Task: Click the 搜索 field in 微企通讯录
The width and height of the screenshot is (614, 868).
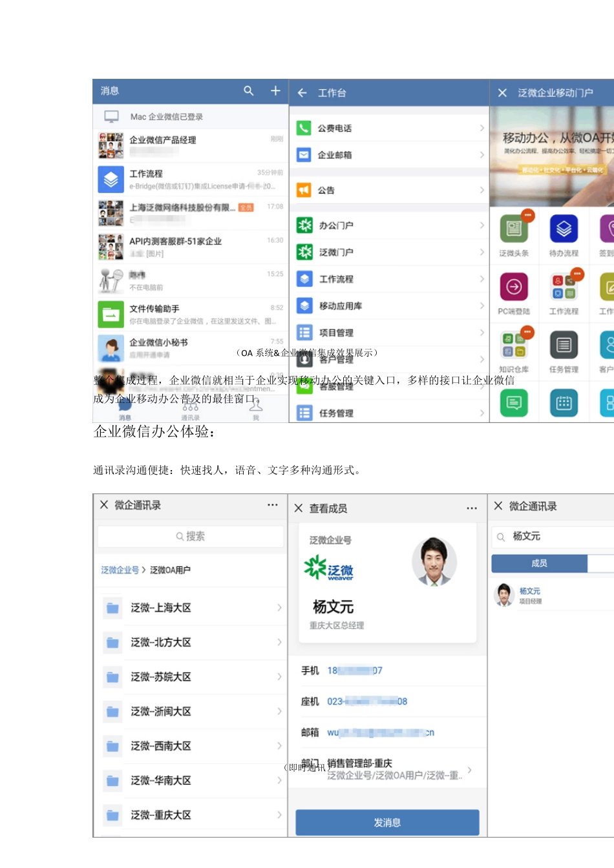Action: (x=191, y=536)
